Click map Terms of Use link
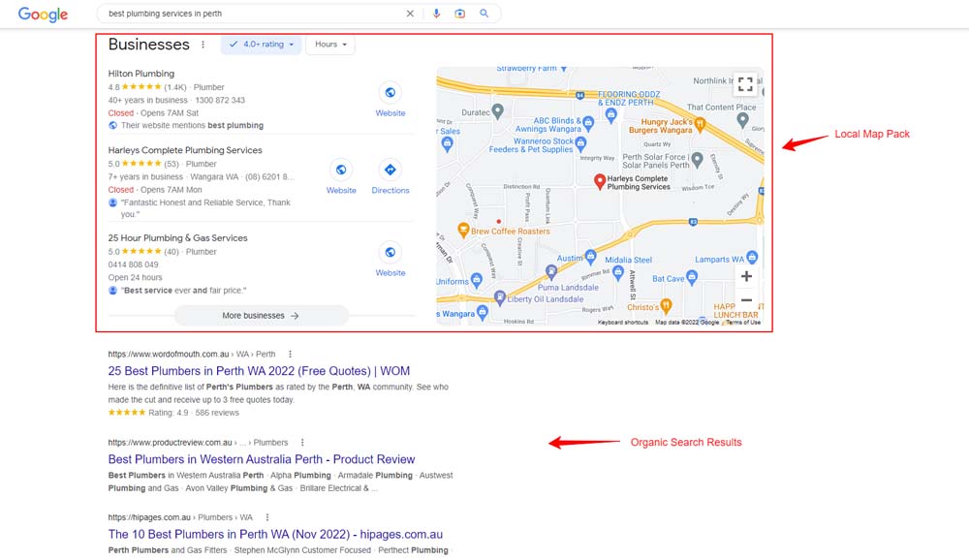Image resolution: width=969 pixels, height=560 pixels. click(x=743, y=322)
